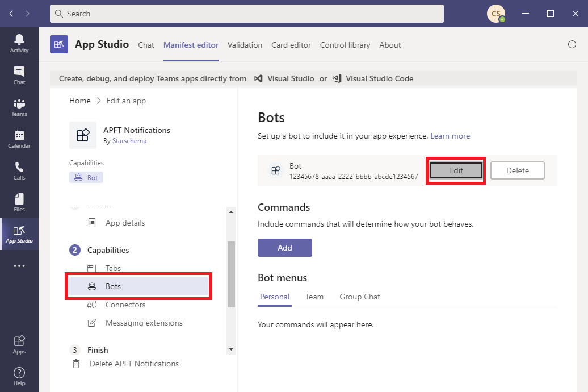Click the Finish step 3 heading

[x=98, y=350]
